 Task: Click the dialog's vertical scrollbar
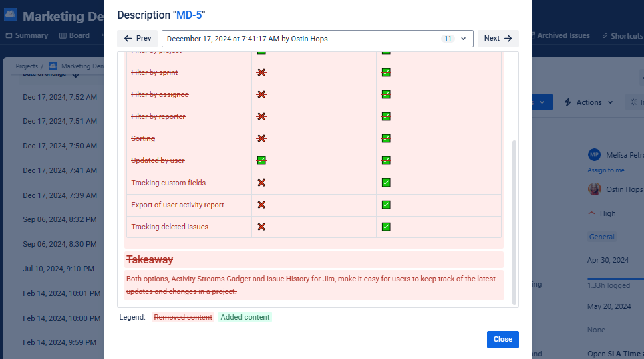[514, 222]
